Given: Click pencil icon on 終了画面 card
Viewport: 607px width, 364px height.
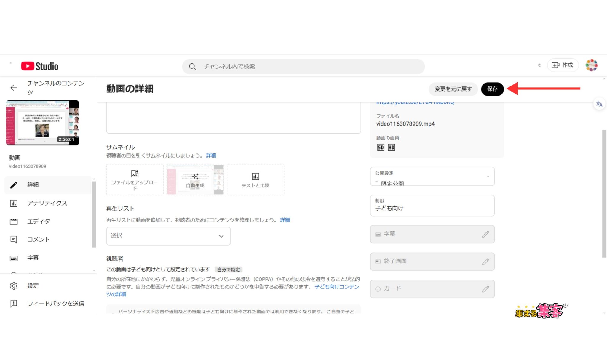Looking at the screenshot, I should [x=485, y=262].
